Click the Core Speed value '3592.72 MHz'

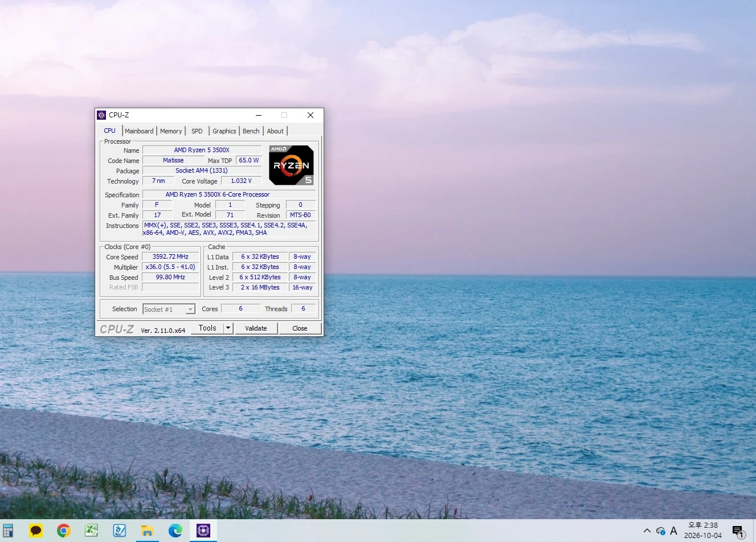coord(170,256)
